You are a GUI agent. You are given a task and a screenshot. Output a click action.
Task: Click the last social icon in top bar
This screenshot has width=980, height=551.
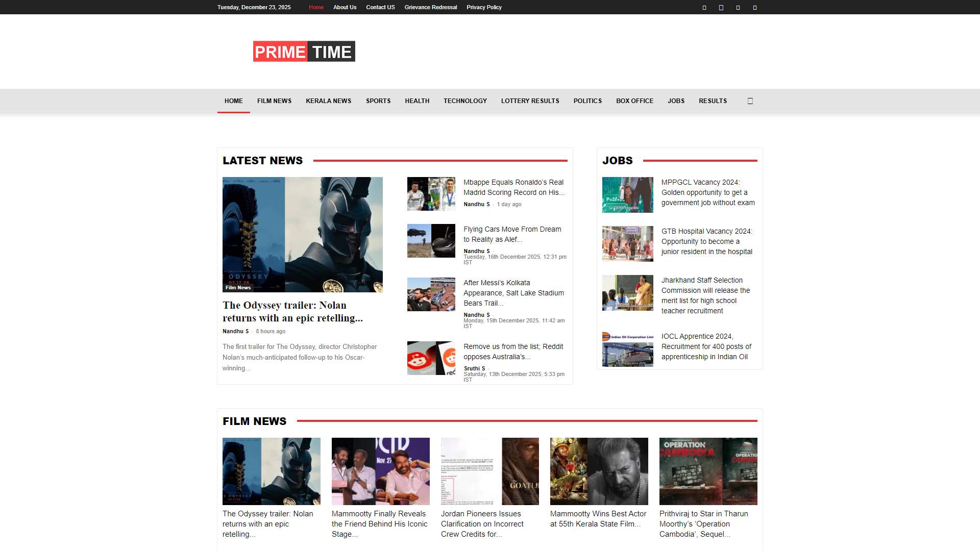click(x=755, y=8)
